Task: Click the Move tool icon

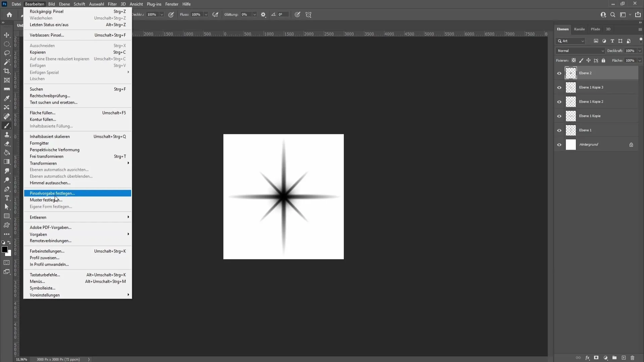Action: click(x=7, y=35)
